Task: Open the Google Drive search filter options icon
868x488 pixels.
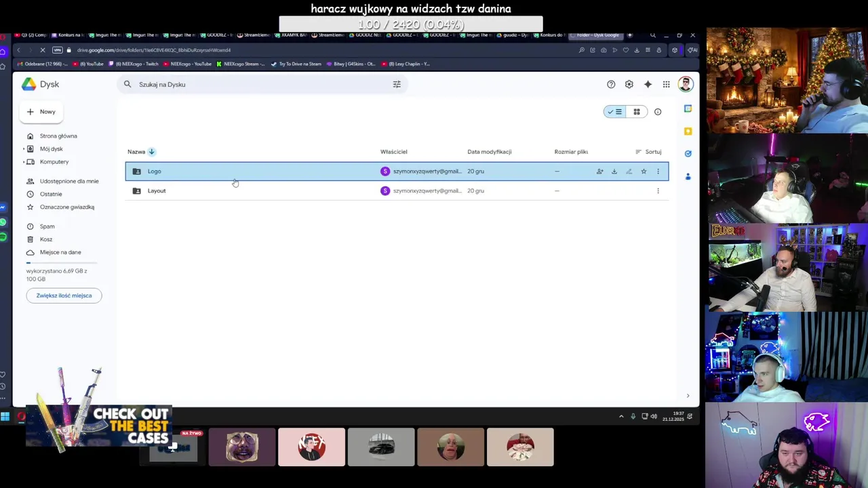Action: coord(397,84)
